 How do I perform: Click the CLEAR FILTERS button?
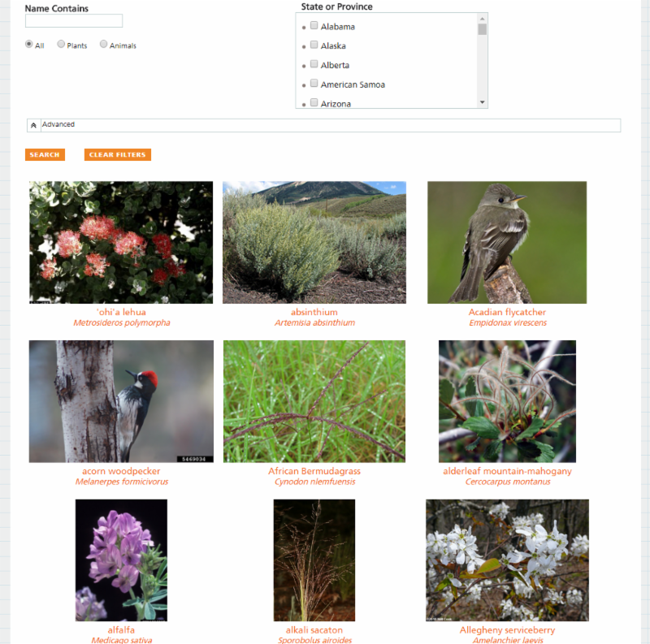click(x=117, y=154)
